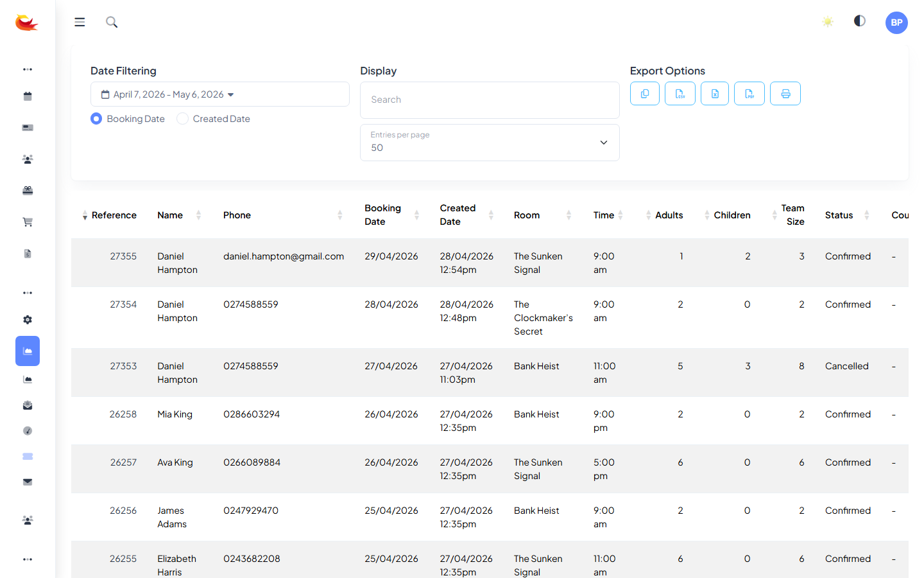Open the open-envelope sidebar icon

click(28, 405)
